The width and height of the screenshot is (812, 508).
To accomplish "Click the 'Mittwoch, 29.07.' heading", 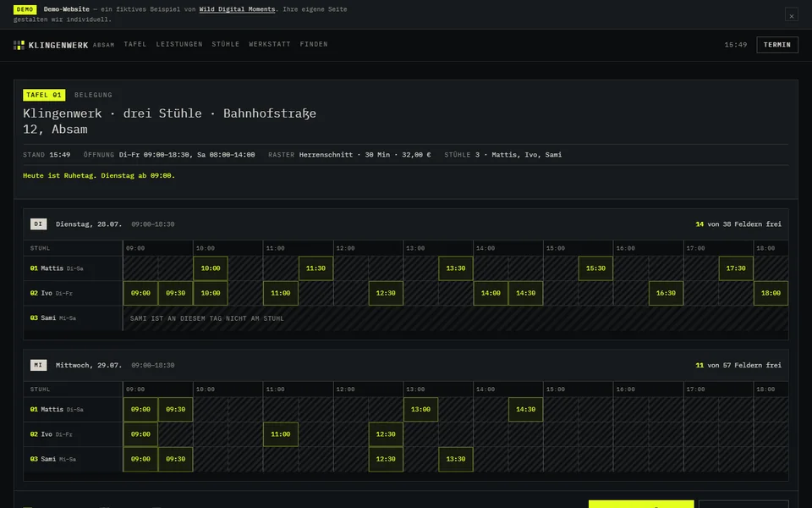I will pos(89,365).
